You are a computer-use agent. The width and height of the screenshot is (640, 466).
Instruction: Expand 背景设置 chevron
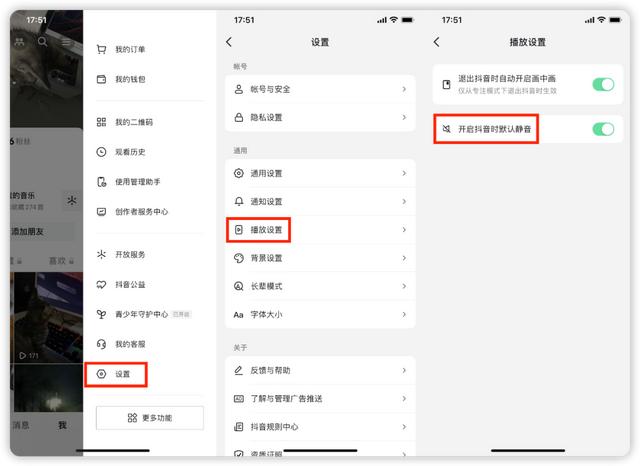(x=404, y=258)
